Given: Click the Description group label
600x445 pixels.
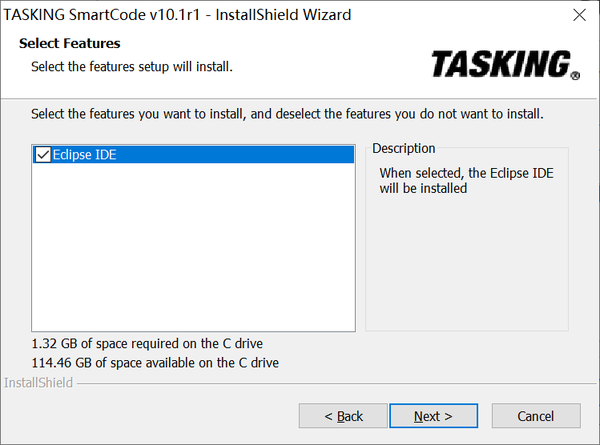Looking at the screenshot, I should [404, 149].
